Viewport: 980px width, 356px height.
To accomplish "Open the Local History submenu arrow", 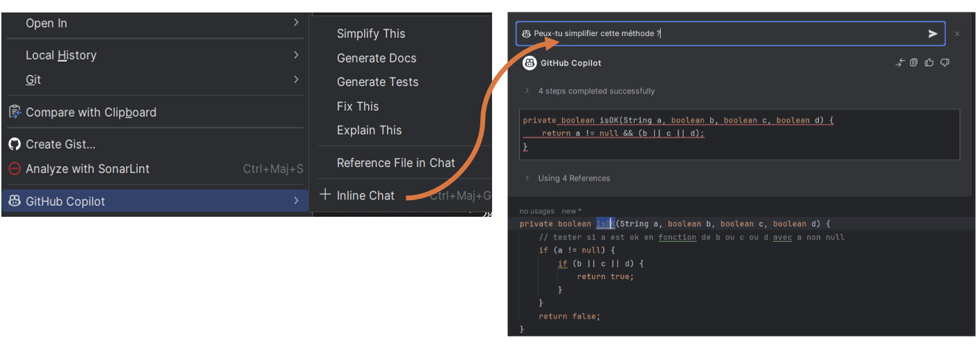I will tap(296, 55).
